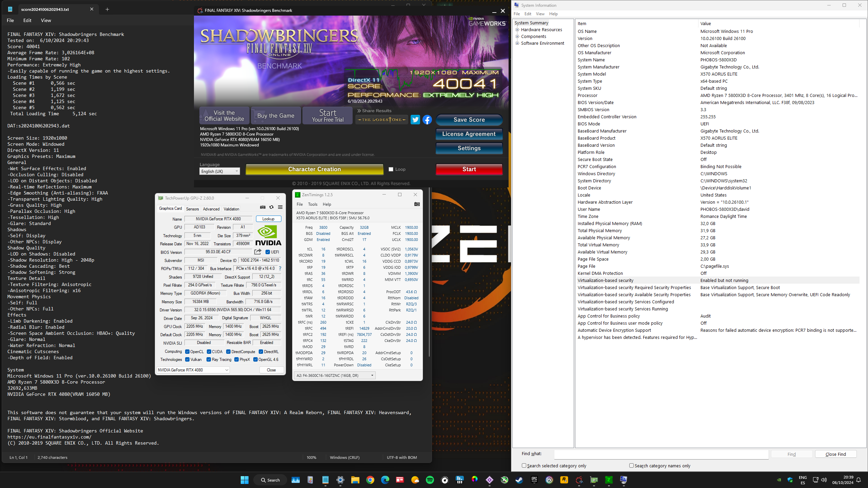This screenshot has height=488, width=868.
Task: Click the red Start benchmark button
Action: 469,169
